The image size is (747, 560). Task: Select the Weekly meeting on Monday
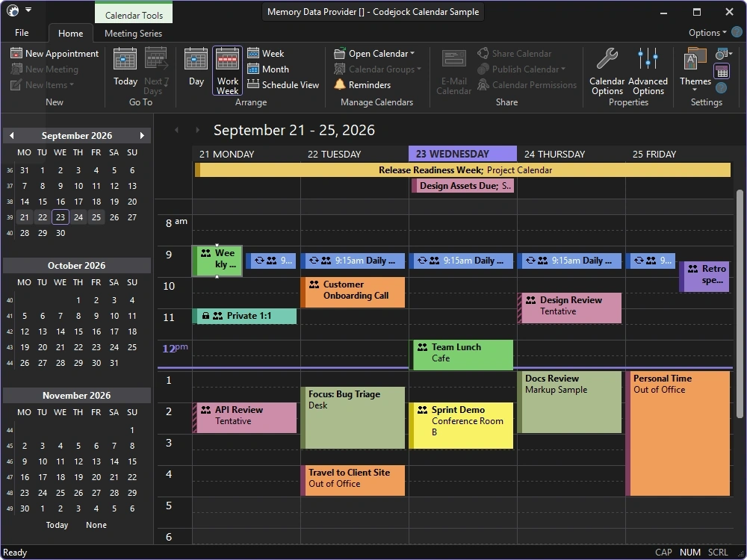tap(217, 261)
